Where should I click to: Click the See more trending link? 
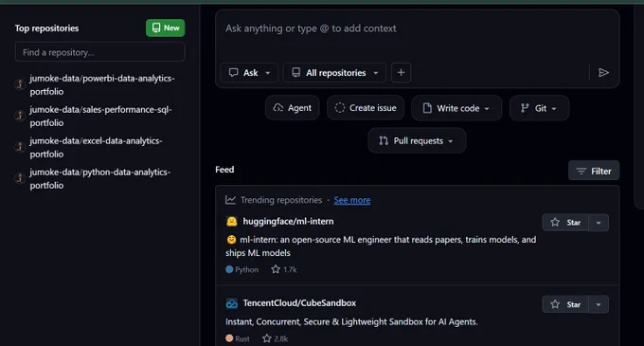[x=352, y=200]
